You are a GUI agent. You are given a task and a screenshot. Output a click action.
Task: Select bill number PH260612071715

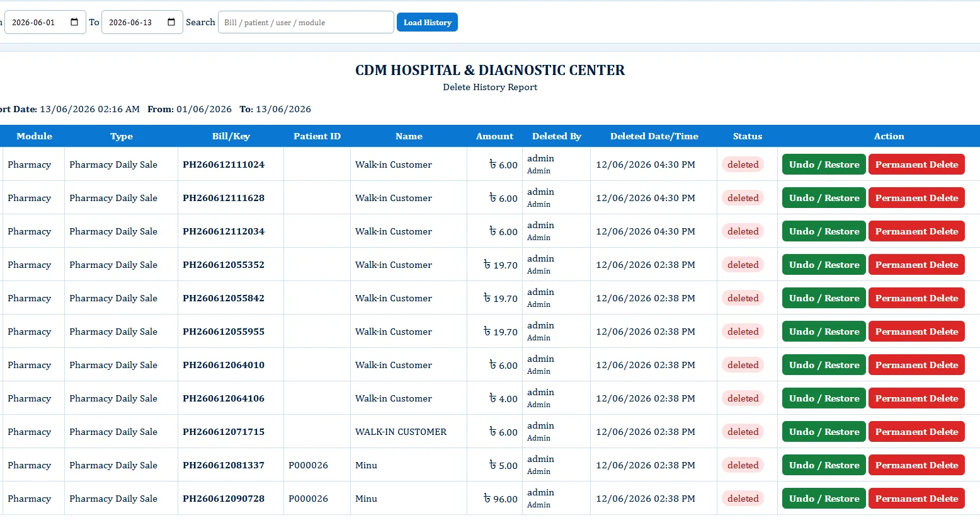pyautogui.click(x=224, y=432)
